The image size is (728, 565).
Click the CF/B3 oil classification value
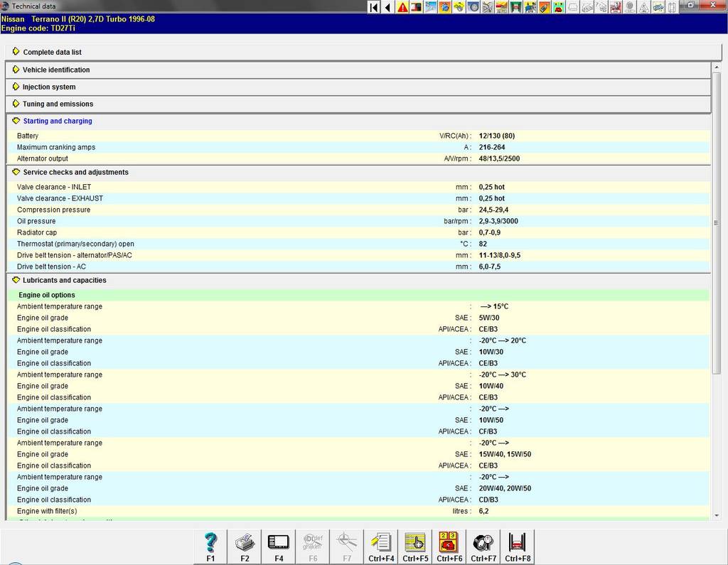(488, 432)
